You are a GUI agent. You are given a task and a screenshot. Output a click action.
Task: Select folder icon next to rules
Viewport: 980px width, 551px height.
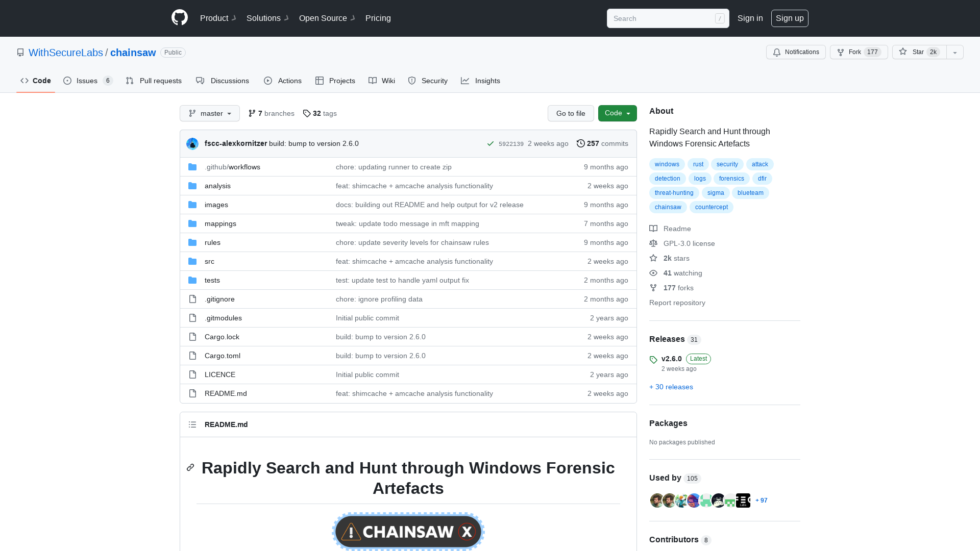point(192,242)
